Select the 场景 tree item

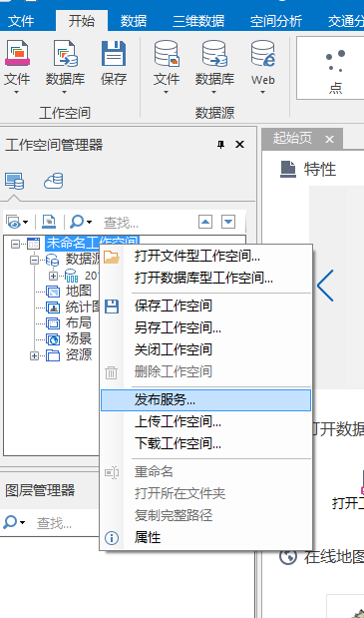(79, 338)
